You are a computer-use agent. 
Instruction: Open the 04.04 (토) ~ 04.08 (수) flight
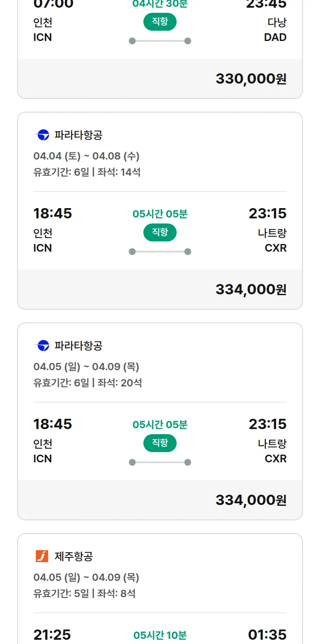pos(87,156)
